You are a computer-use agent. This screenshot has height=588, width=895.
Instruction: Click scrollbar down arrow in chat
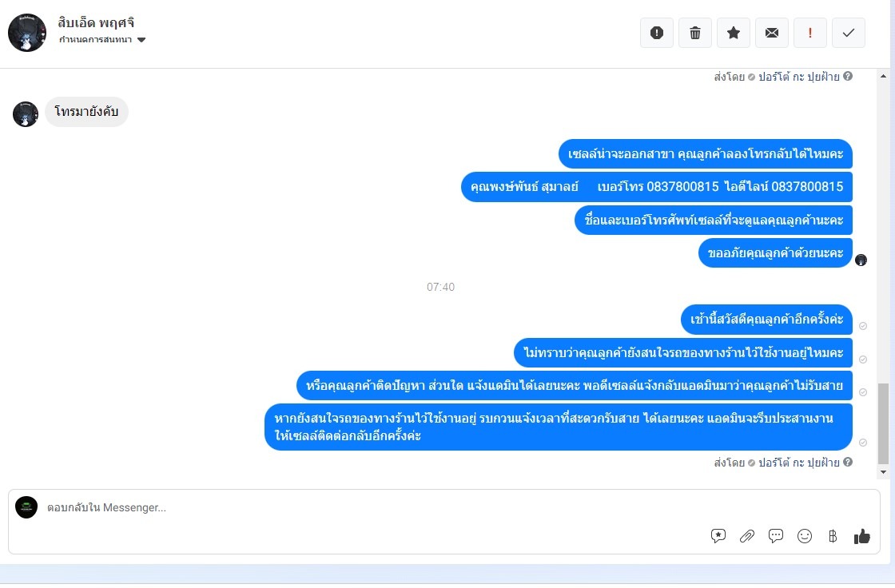pos(883,471)
